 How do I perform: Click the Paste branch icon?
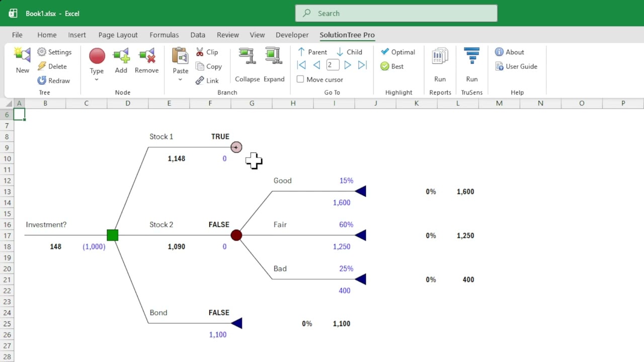180,56
